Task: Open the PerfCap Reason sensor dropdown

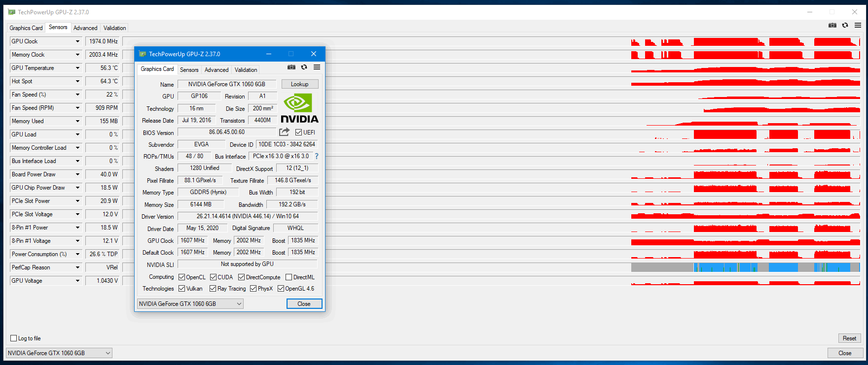Action: (x=77, y=267)
